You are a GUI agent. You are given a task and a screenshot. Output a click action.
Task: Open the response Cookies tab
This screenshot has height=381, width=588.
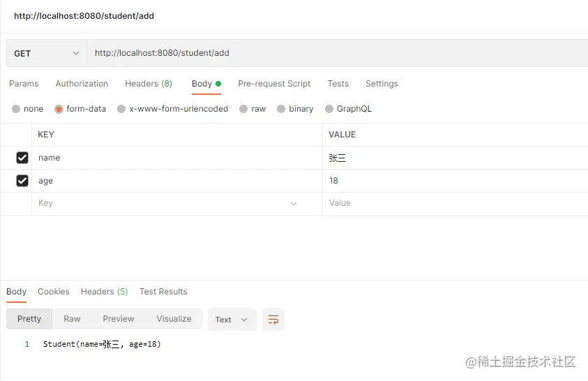(x=54, y=292)
